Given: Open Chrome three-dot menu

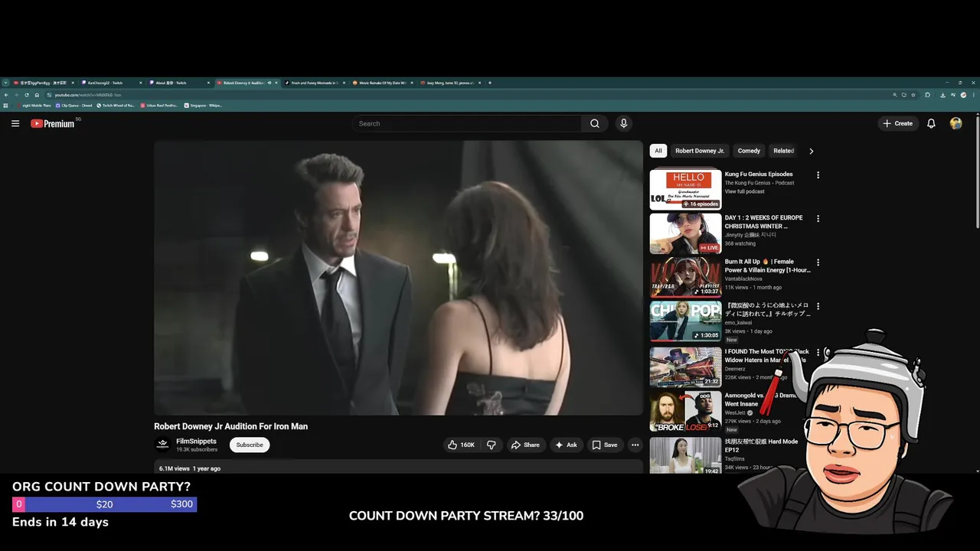Looking at the screenshot, I should coord(974,95).
